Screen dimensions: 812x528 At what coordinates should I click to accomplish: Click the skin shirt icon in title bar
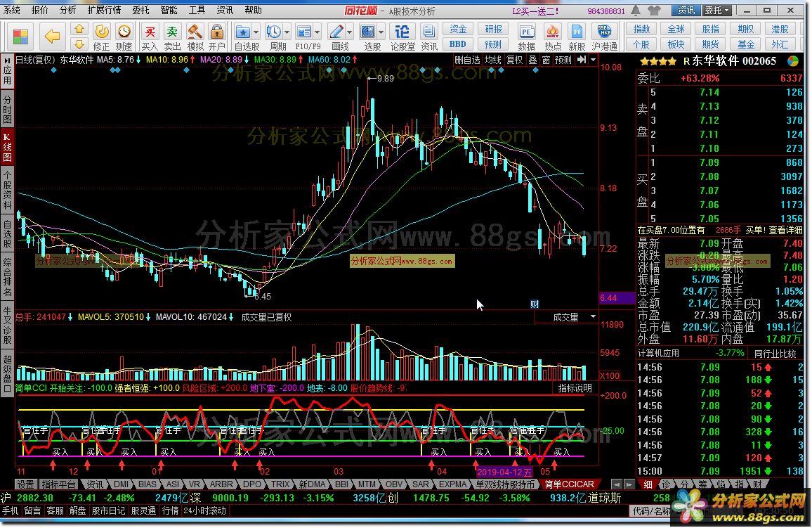654,11
